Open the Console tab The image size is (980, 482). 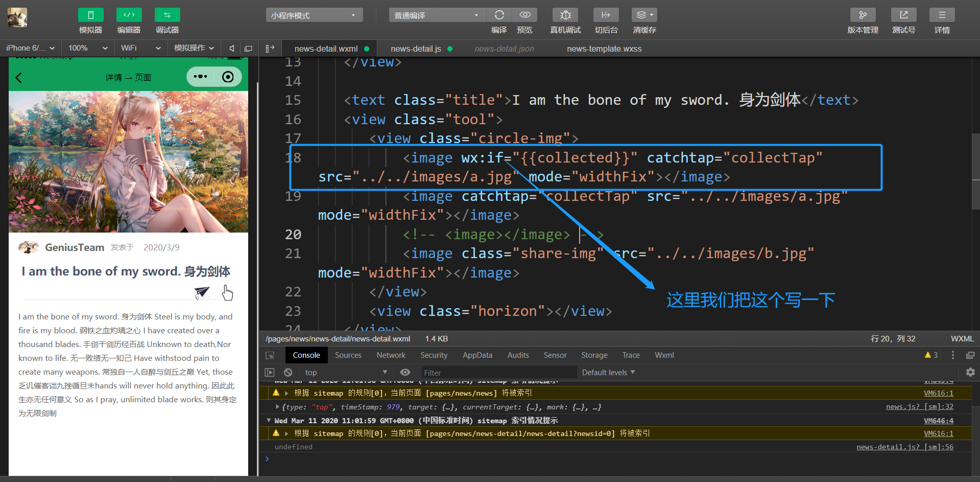(x=306, y=355)
